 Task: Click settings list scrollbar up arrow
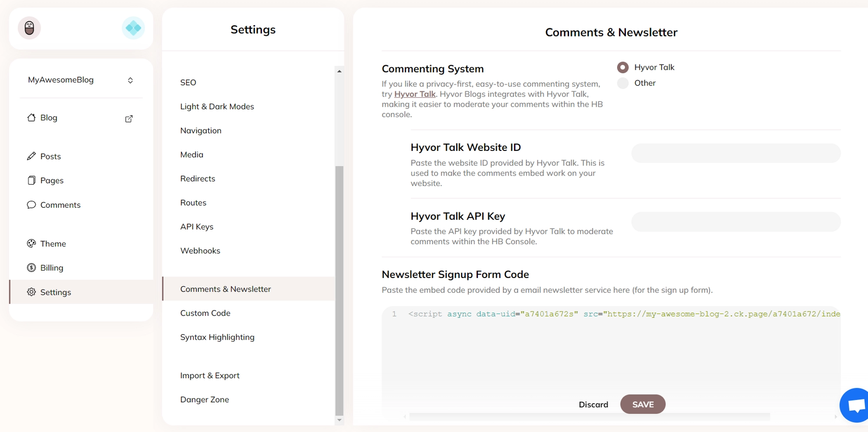click(x=339, y=71)
